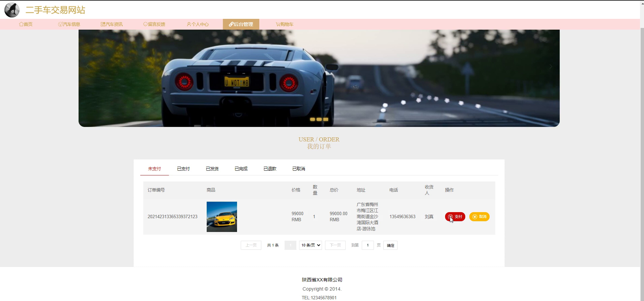The width and height of the screenshot is (644, 301).
Task: Open 后台管理 admin panel
Action: coord(241,24)
